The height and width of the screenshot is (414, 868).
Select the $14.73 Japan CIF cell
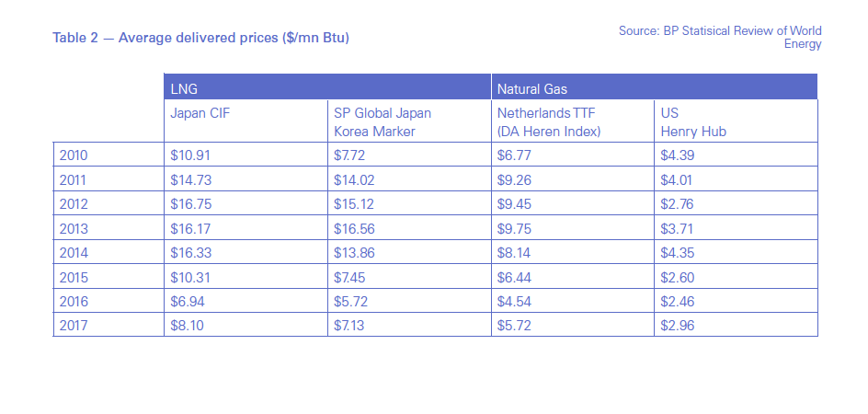(190, 180)
